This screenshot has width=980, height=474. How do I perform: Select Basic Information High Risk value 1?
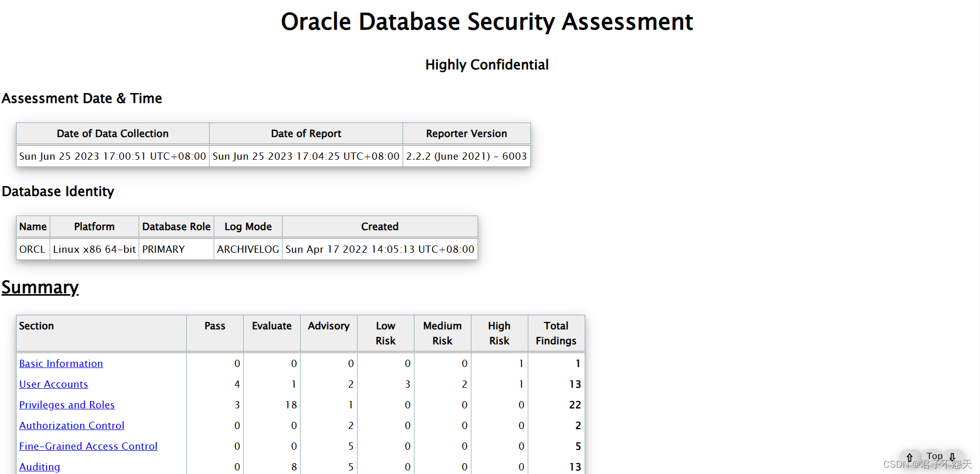point(521,363)
